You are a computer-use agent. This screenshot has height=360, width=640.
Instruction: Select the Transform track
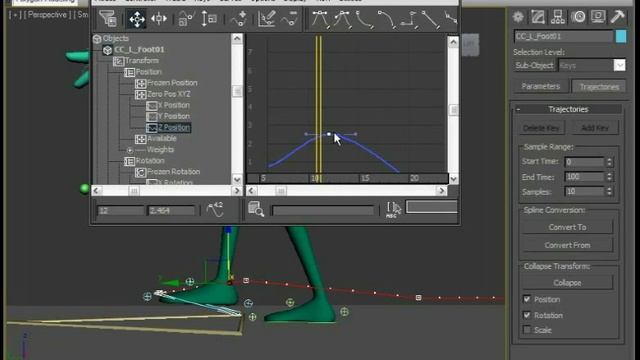[142, 61]
